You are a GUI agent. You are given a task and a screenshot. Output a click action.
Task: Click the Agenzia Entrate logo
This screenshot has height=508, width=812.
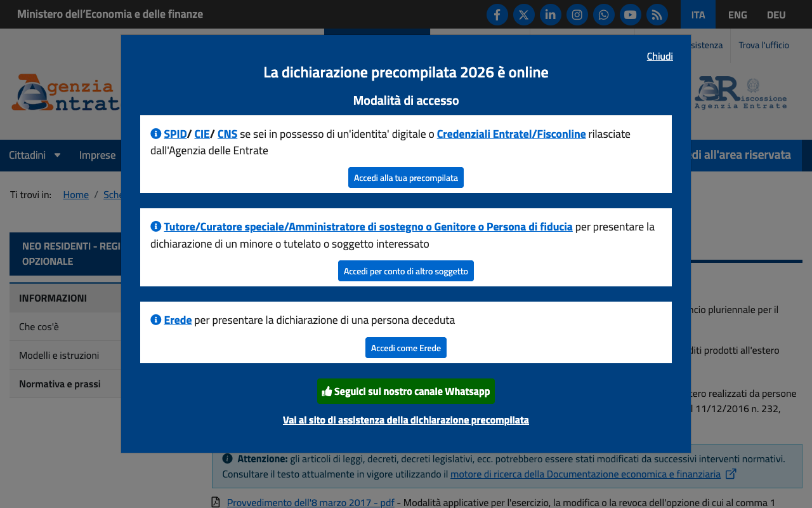coord(65,93)
